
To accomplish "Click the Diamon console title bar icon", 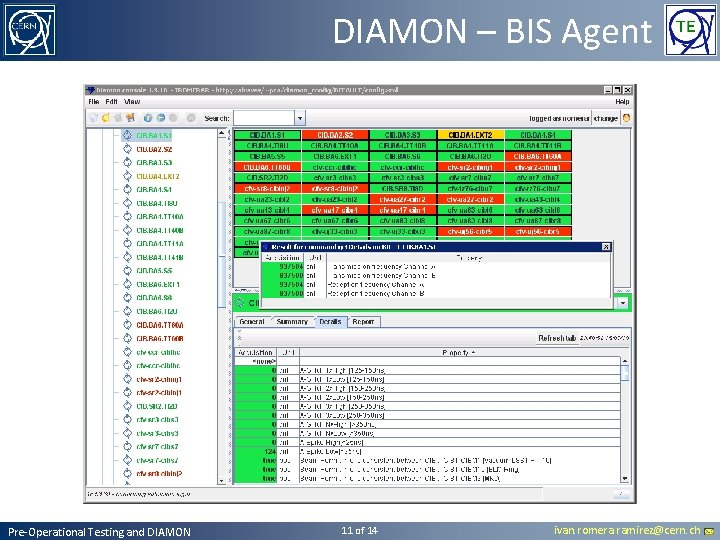I will point(90,90).
